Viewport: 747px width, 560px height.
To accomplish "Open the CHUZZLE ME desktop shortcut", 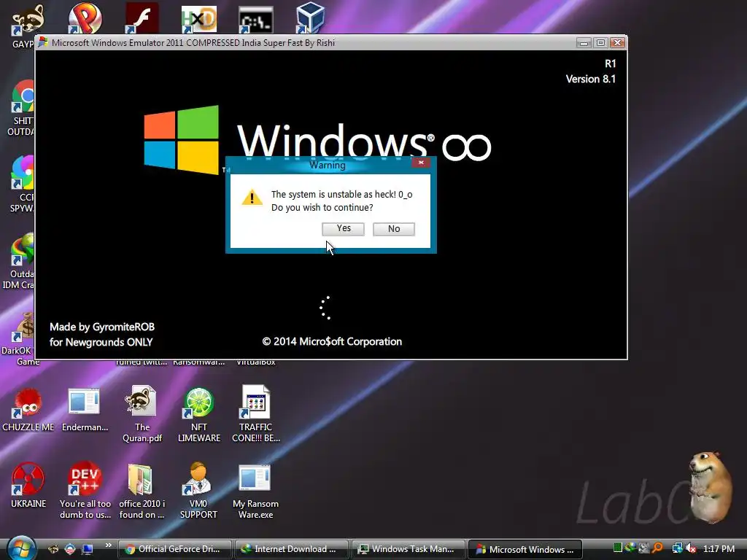I will (28, 402).
